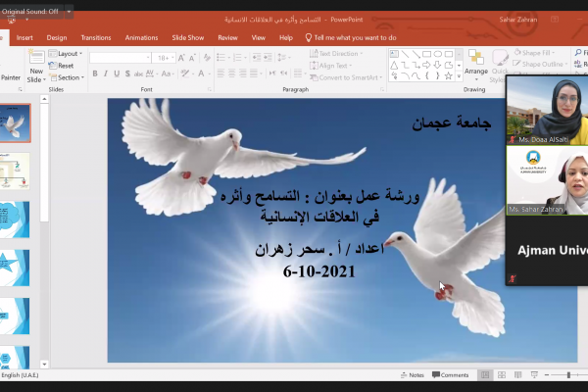Toggle the Comments pane

(x=450, y=374)
